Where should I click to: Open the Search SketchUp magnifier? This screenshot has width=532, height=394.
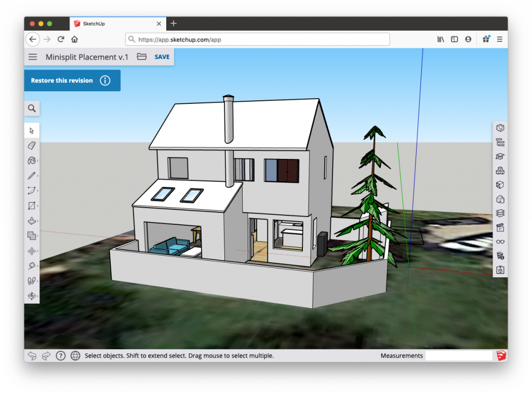(32, 108)
